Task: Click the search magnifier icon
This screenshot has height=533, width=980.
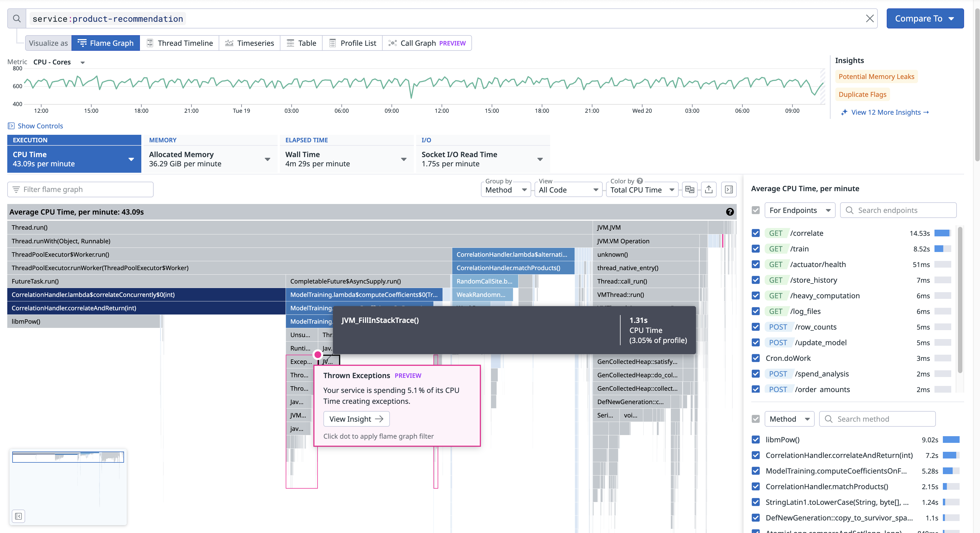Action: (x=17, y=19)
